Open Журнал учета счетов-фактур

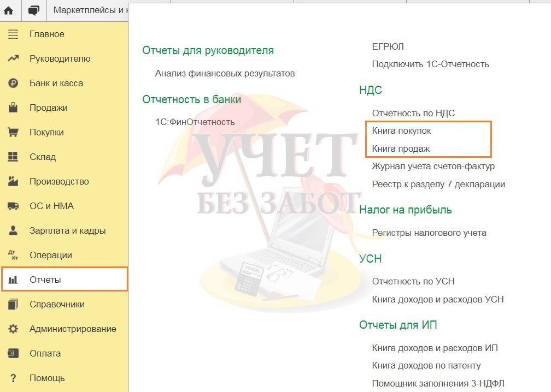(433, 166)
